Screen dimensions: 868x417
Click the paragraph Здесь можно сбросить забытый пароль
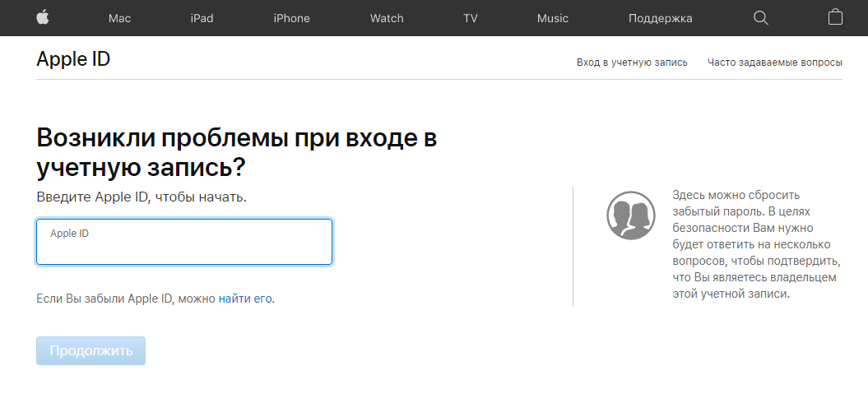pyautogui.click(x=756, y=244)
